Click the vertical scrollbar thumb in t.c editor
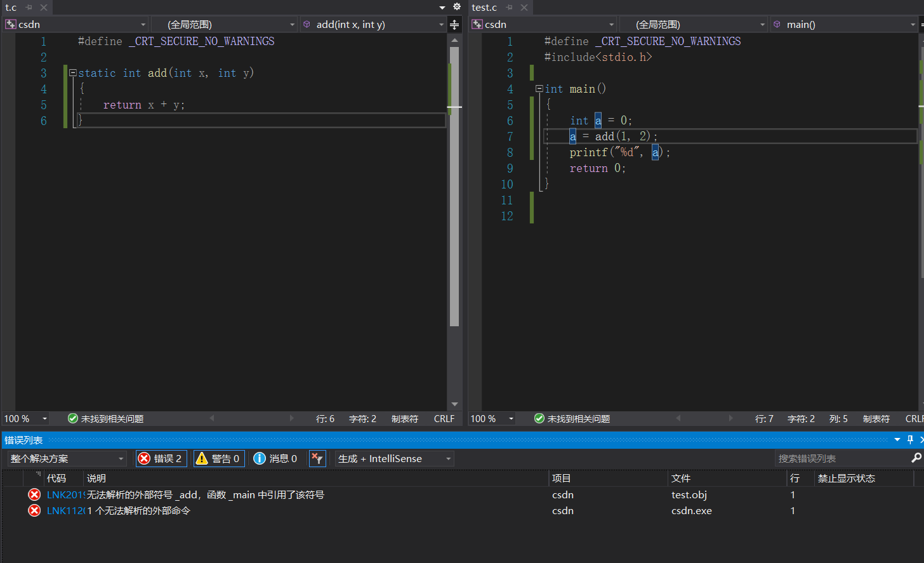This screenshot has height=563, width=924. (x=454, y=186)
